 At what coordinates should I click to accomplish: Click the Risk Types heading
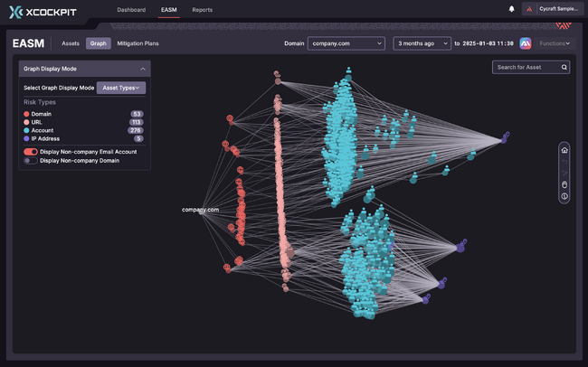(40, 102)
